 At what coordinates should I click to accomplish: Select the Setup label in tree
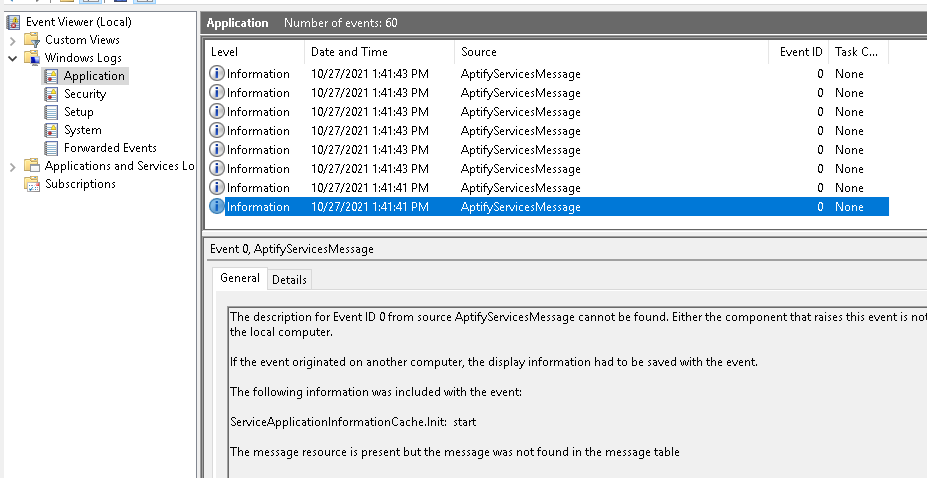tap(79, 112)
